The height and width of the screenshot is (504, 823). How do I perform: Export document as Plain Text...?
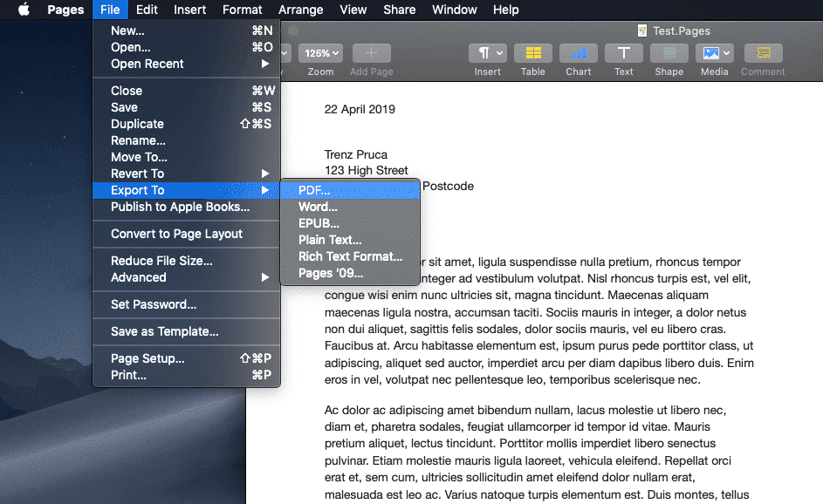350,240
